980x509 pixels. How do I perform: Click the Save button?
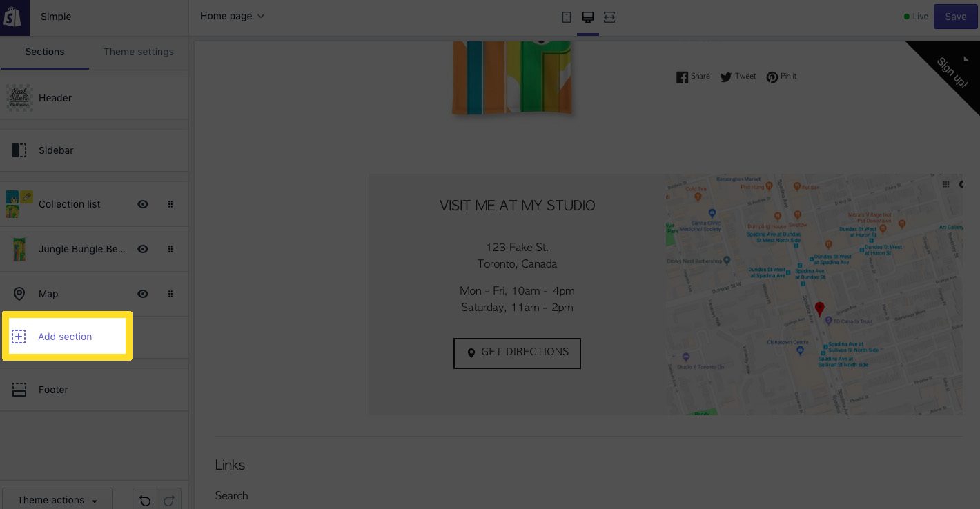coord(955,16)
